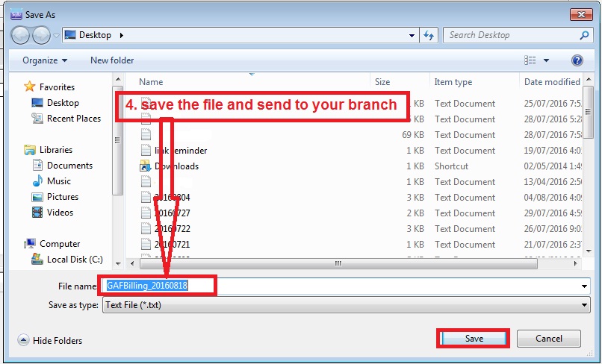
Task: Click the search magnifier icon
Action: 584,35
